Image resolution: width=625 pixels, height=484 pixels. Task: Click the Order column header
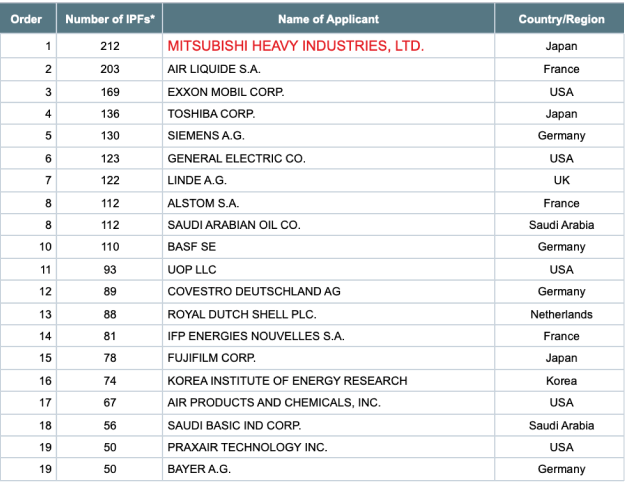(26, 19)
